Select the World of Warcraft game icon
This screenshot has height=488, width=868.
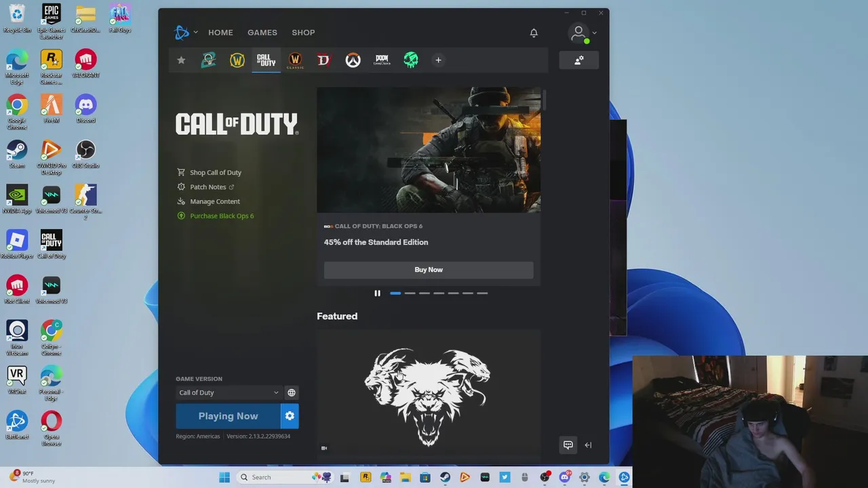click(x=237, y=60)
